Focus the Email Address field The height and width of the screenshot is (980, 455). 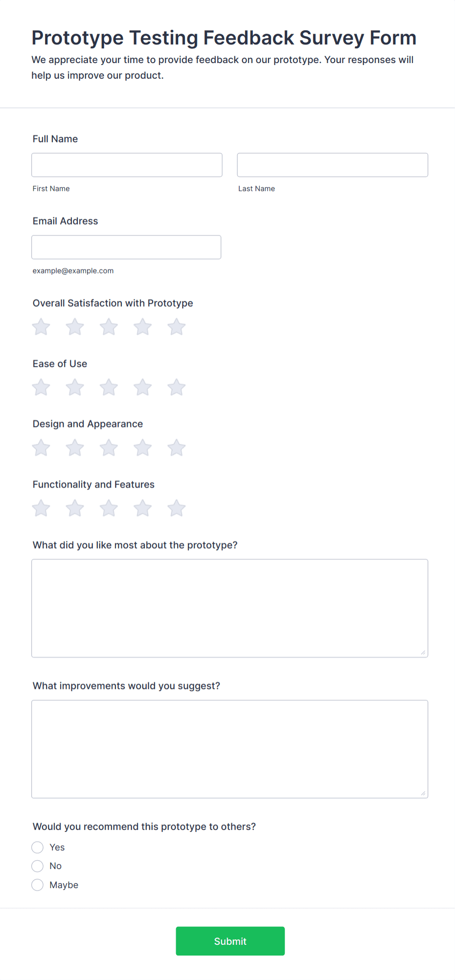126,247
